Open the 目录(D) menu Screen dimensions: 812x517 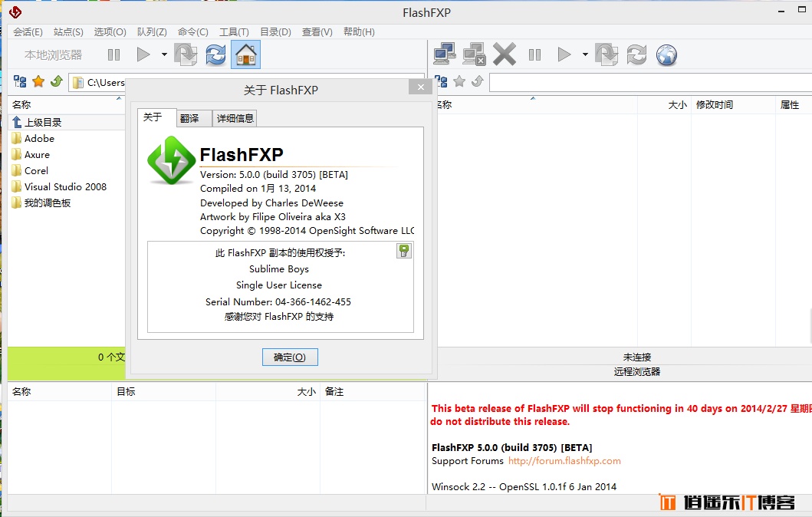click(x=275, y=32)
